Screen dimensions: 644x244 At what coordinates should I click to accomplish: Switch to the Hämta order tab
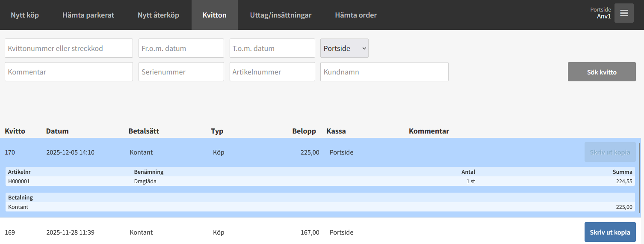pyautogui.click(x=356, y=15)
